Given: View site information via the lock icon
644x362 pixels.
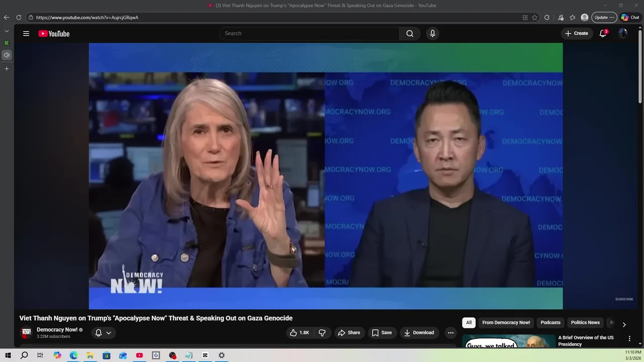Looking at the screenshot, I should tap(31, 17).
